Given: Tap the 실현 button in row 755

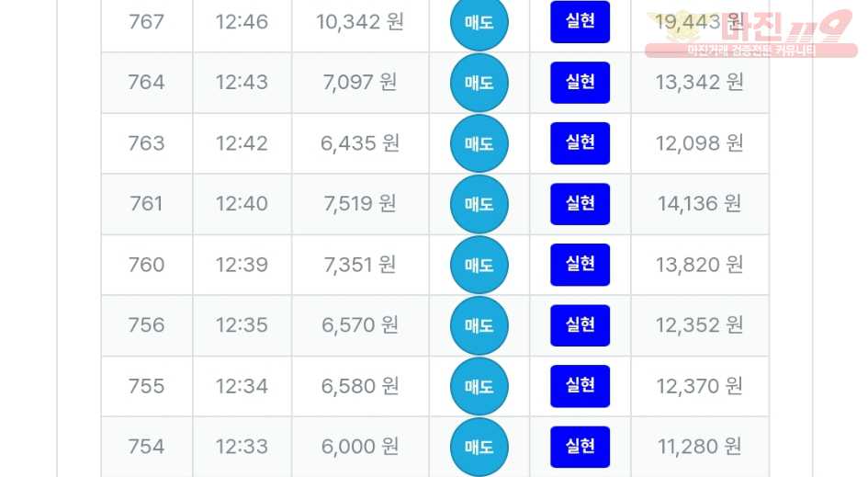Looking at the screenshot, I should coord(580,385).
